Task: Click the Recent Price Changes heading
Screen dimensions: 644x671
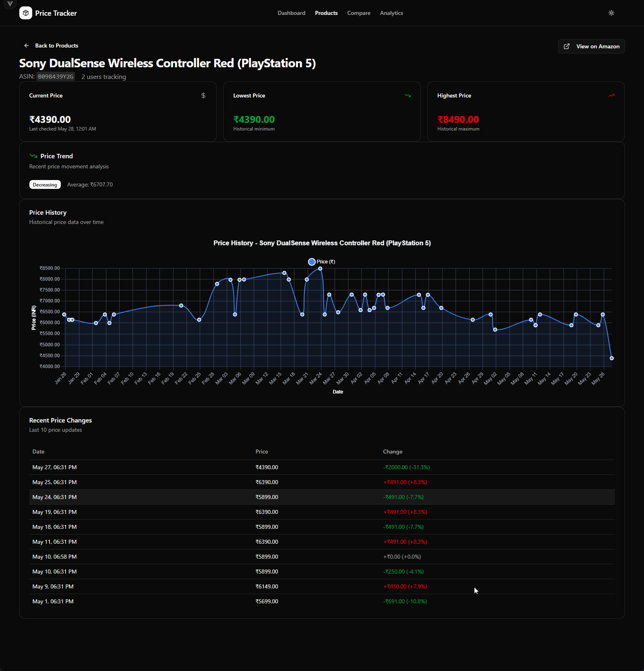Action: pos(60,420)
